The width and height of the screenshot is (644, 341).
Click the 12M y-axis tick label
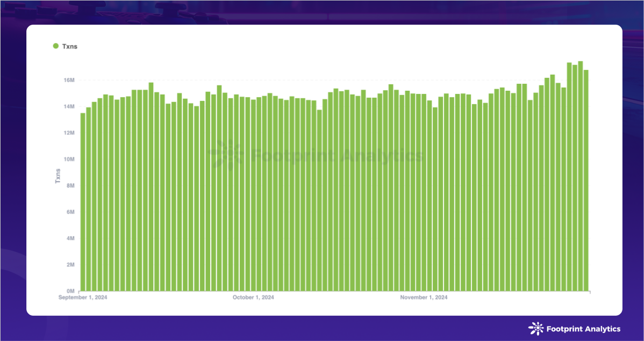68,133
